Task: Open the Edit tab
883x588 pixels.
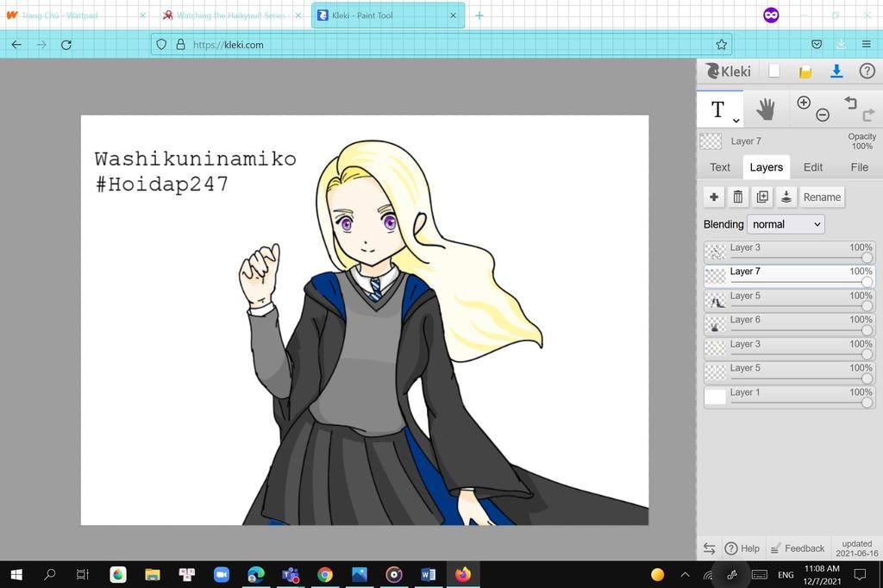Action: [x=812, y=167]
